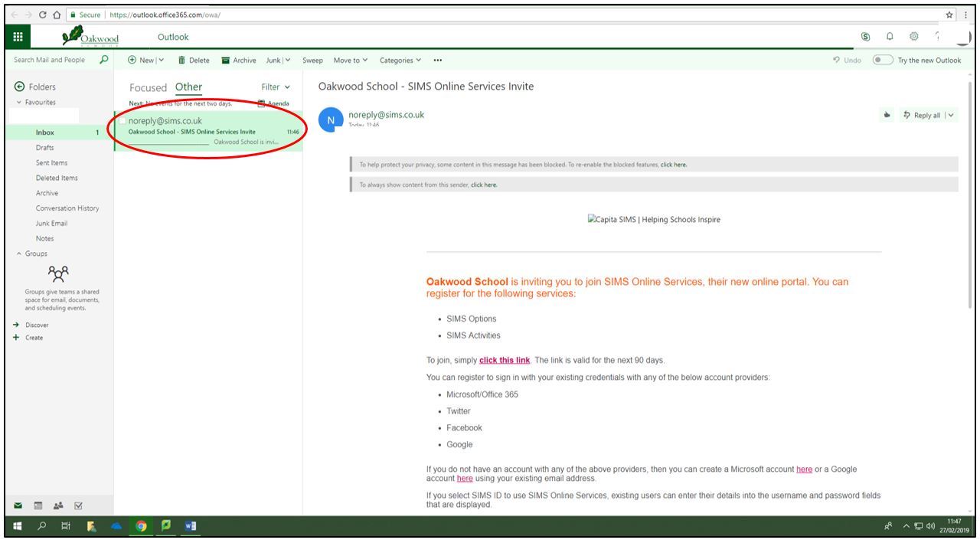Open the app launcher waffle icon
Image resolution: width=980 pixels, height=543 pixels.
click(18, 37)
